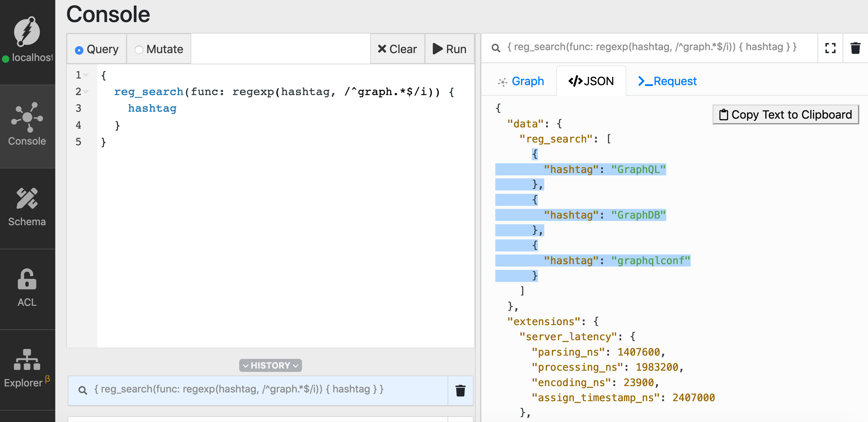Collapse the code fold on line 2
This screenshot has width=868, height=422.
tap(86, 91)
